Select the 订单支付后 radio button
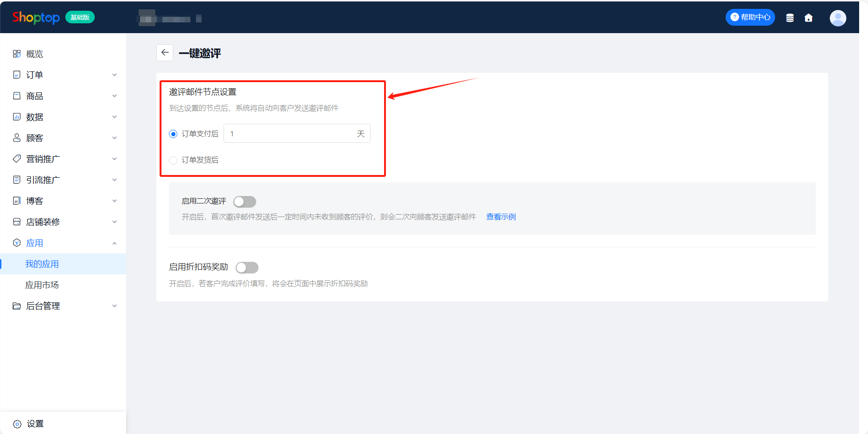The height and width of the screenshot is (434, 868). (x=173, y=134)
